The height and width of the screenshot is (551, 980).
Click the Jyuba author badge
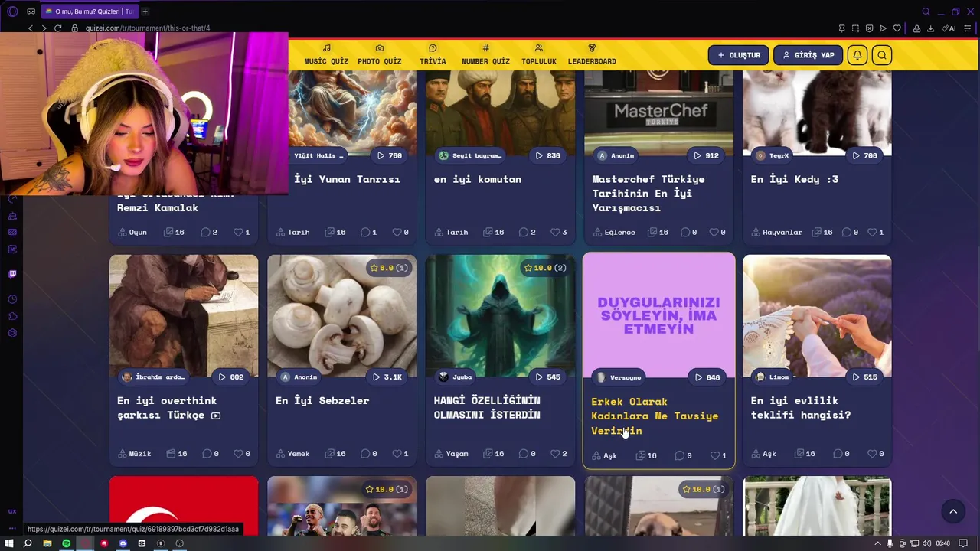click(455, 377)
